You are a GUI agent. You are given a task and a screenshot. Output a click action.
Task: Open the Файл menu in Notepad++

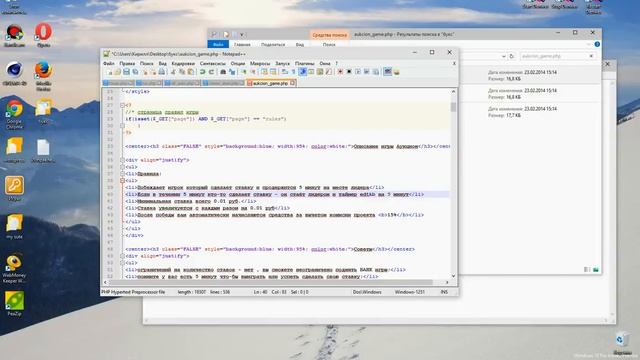pyautogui.click(x=109, y=64)
